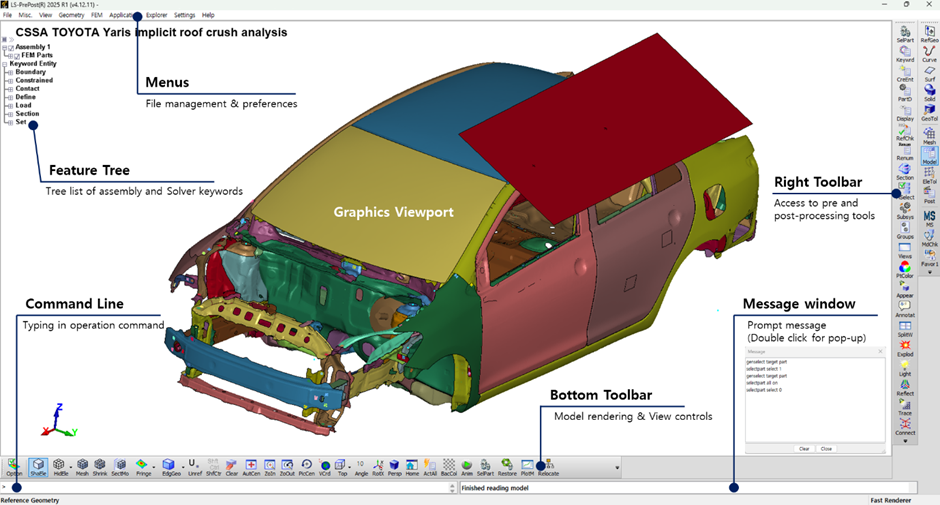
Task: Open the Settings menu
Action: pos(184,15)
